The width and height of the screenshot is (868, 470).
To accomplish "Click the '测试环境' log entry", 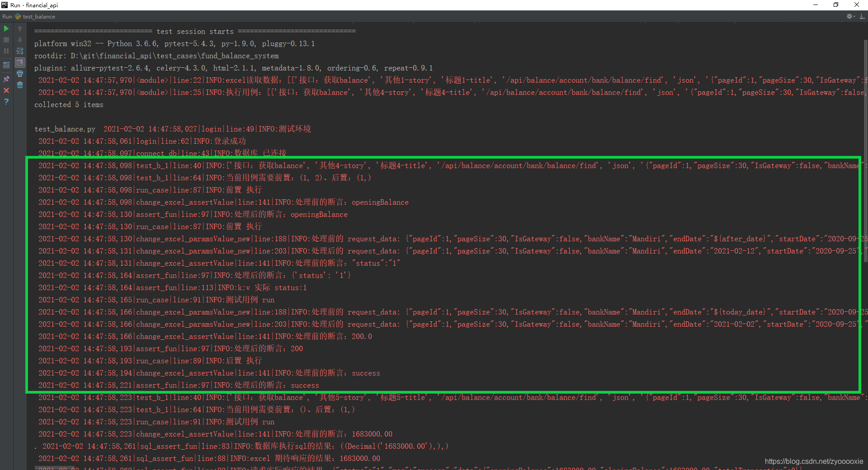I will click(207, 129).
